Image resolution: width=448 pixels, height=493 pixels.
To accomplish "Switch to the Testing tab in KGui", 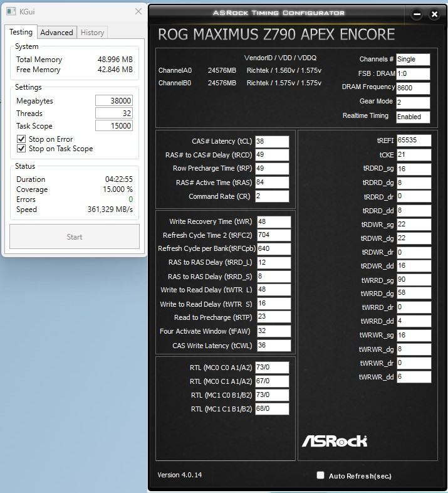I will tap(21, 32).
